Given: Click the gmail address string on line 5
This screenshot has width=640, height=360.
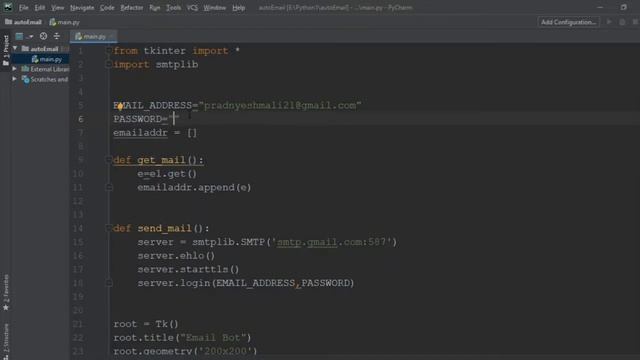Looking at the screenshot, I should [280, 105].
